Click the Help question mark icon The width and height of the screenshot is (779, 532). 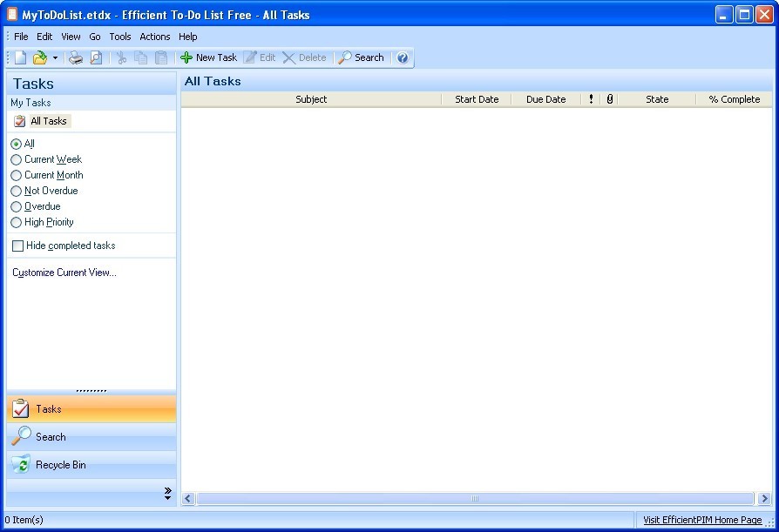tap(403, 57)
